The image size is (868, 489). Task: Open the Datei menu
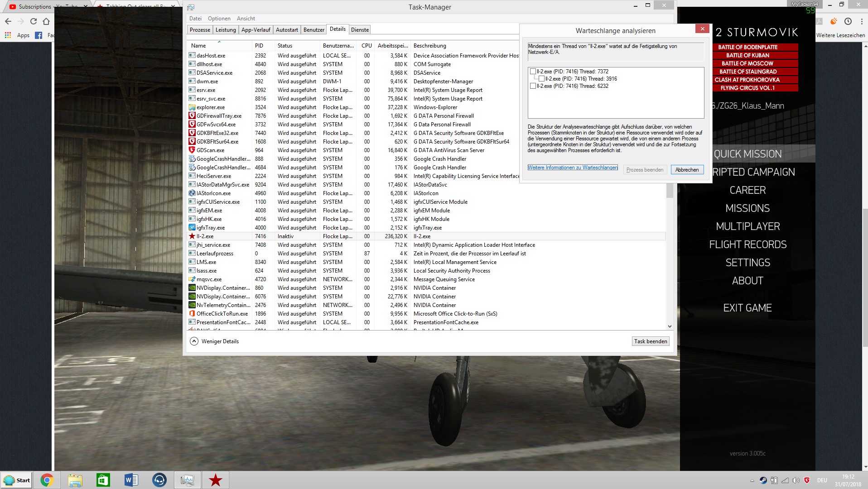[195, 19]
